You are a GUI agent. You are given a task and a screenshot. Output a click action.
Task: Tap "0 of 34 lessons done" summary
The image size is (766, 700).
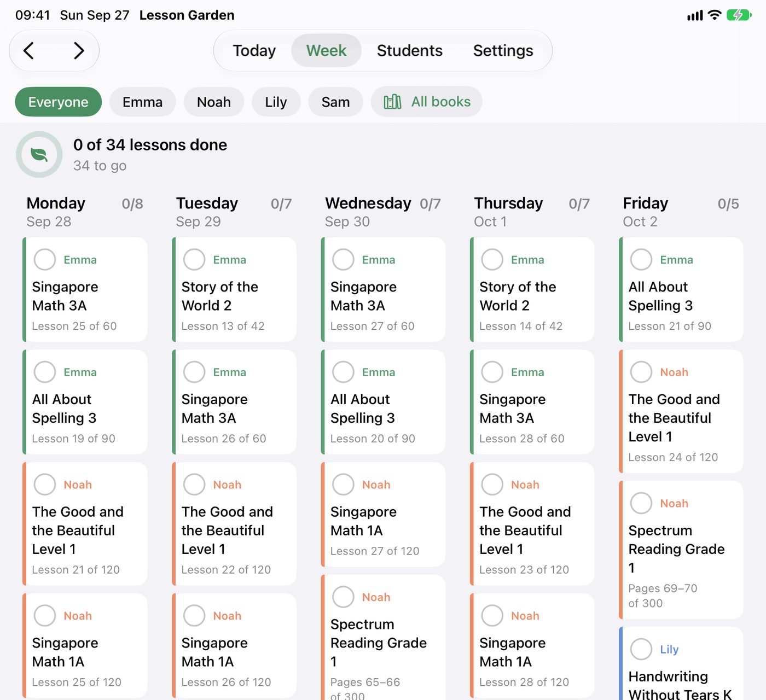(x=150, y=145)
